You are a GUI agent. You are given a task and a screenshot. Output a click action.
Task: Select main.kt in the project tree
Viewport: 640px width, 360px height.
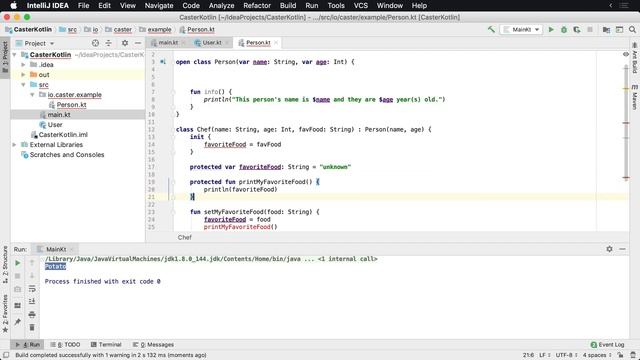pyautogui.click(x=59, y=115)
